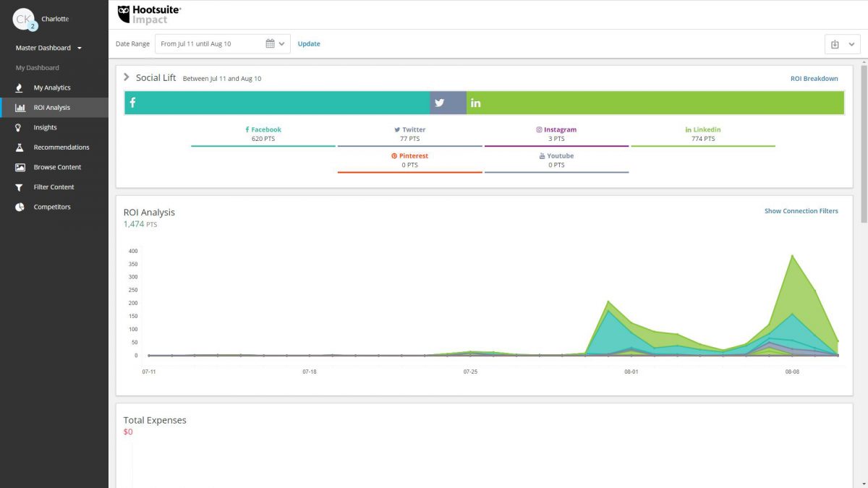Click the Total Expenses heading
Image resolution: width=868 pixels, height=488 pixels.
155,420
